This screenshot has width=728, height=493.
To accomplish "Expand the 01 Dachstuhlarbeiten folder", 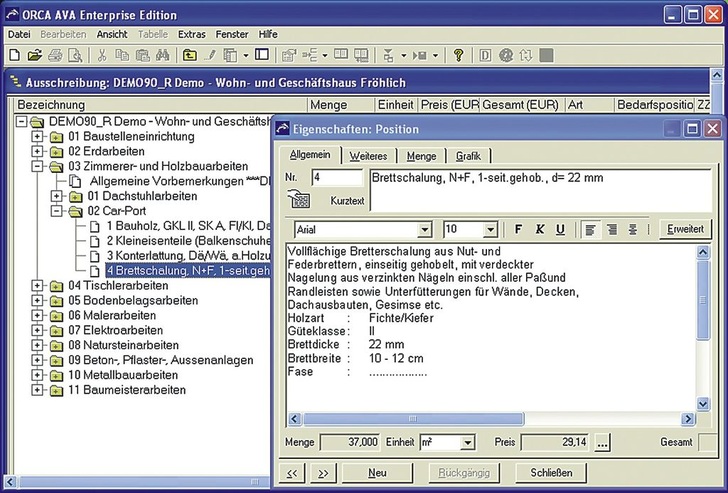I will click(57, 196).
